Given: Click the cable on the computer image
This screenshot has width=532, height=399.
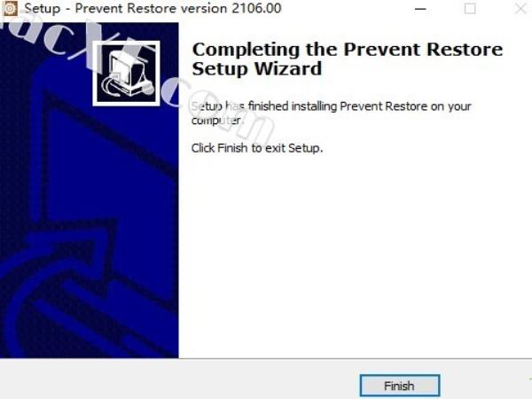Looking at the screenshot, I should click(110, 88).
